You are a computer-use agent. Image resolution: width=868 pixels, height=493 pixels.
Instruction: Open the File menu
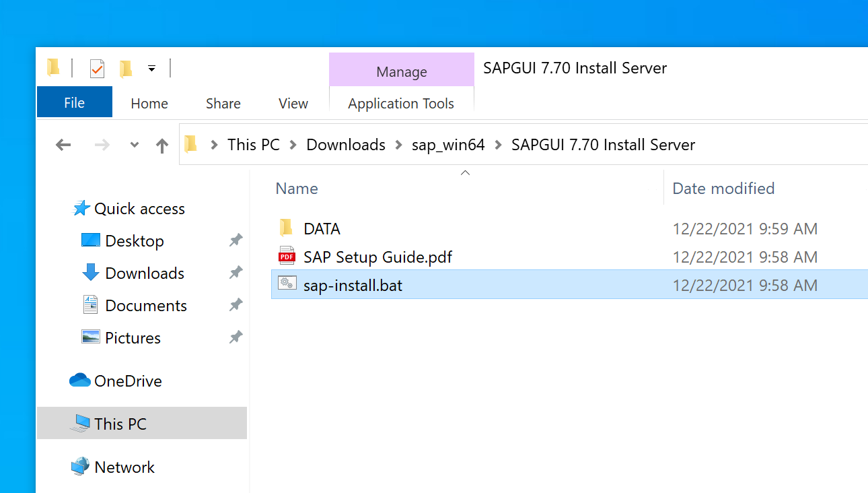pos(74,103)
